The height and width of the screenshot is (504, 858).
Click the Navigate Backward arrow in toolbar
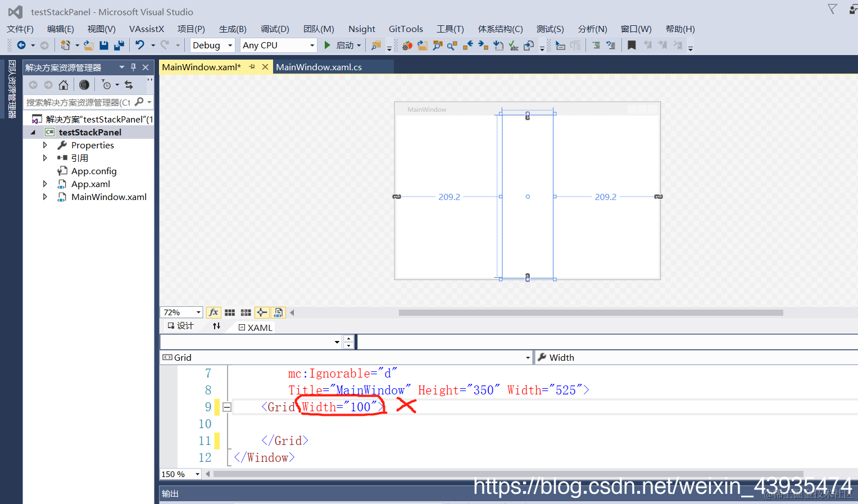coord(21,46)
